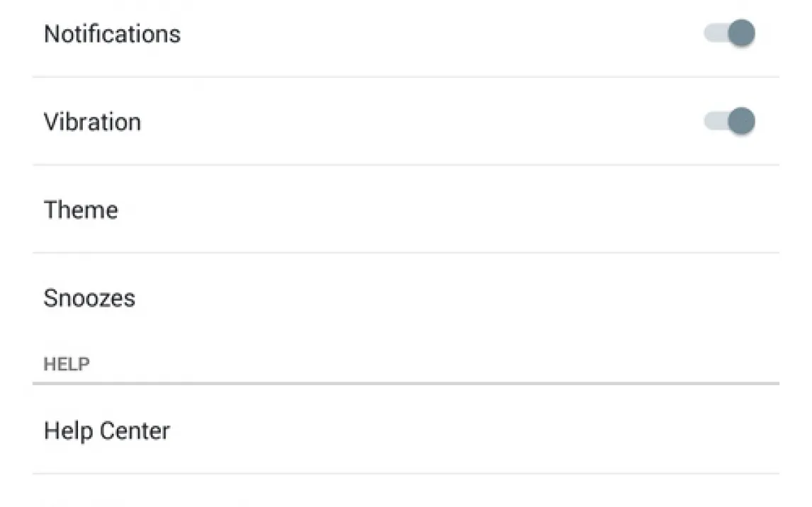Click the left track of Vibration switch
The image size is (812, 507).
711,121
